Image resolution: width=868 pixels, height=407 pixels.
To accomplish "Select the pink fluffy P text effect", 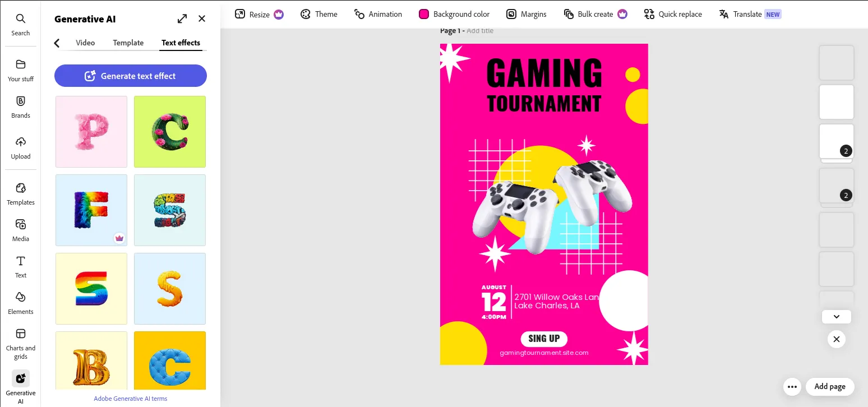I will (91, 132).
